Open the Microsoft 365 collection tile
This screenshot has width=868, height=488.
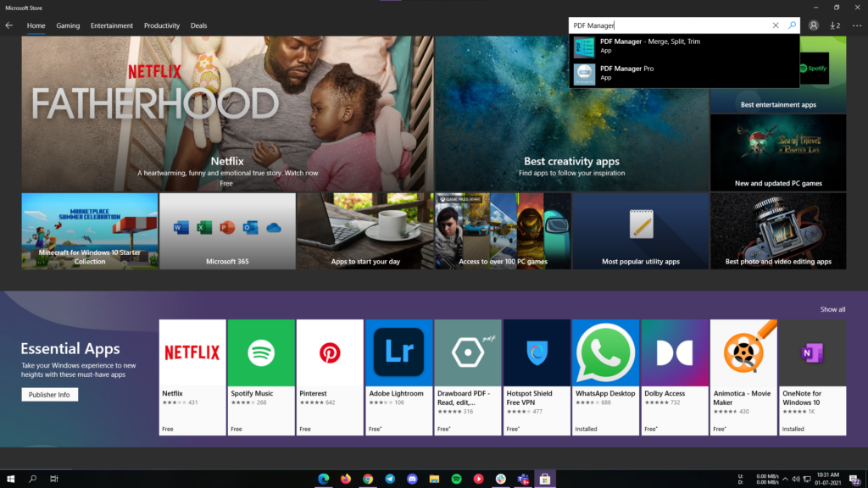(x=227, y=231)
